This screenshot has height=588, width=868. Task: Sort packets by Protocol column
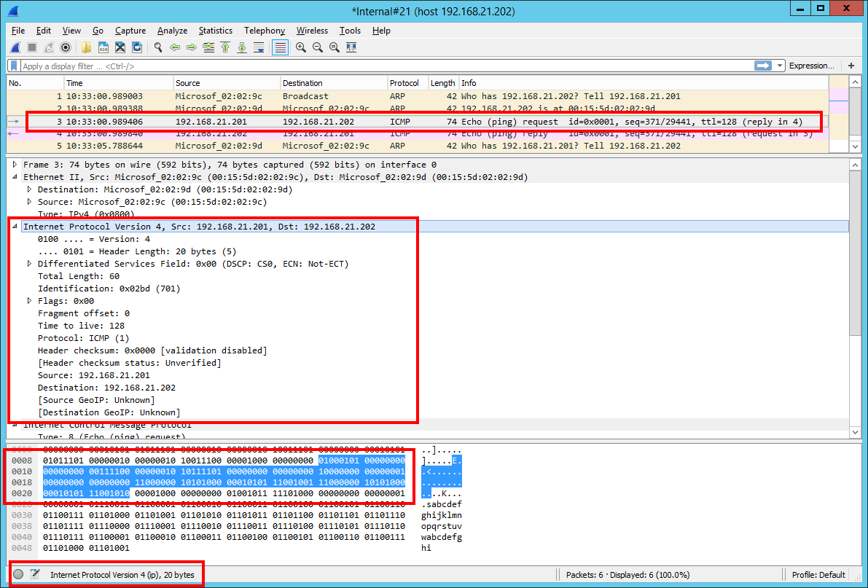click(408, 83)
